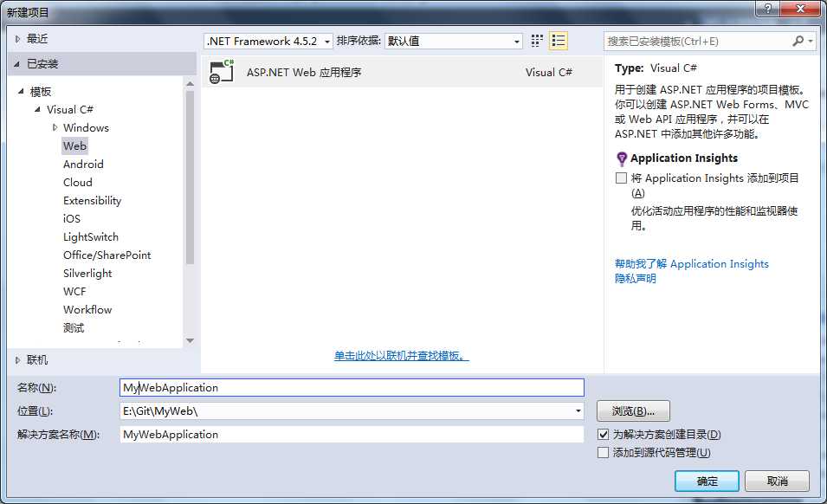Toggle create directory for solution checkbox
Image resolution: width=827 pixels, height=504 pixels.
[603, 435]
